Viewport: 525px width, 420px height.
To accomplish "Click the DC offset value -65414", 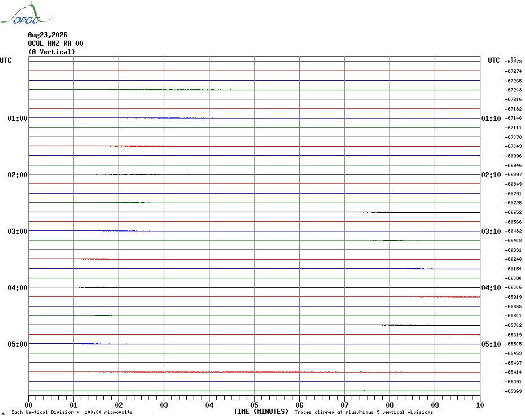I will 513,373.
